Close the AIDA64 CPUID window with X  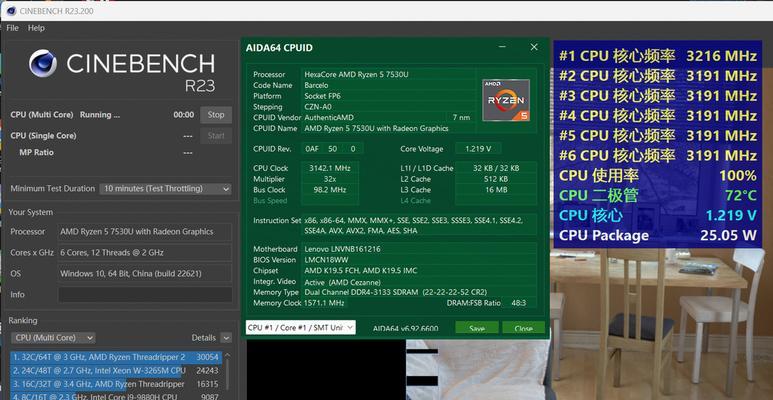click(534, 47)
